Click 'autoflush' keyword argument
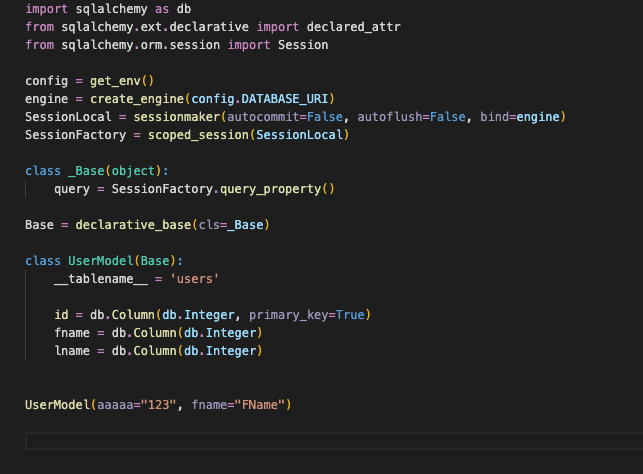The height and width of the screenshot is (474, 643). pyautogui.click(x=390, y=117)
